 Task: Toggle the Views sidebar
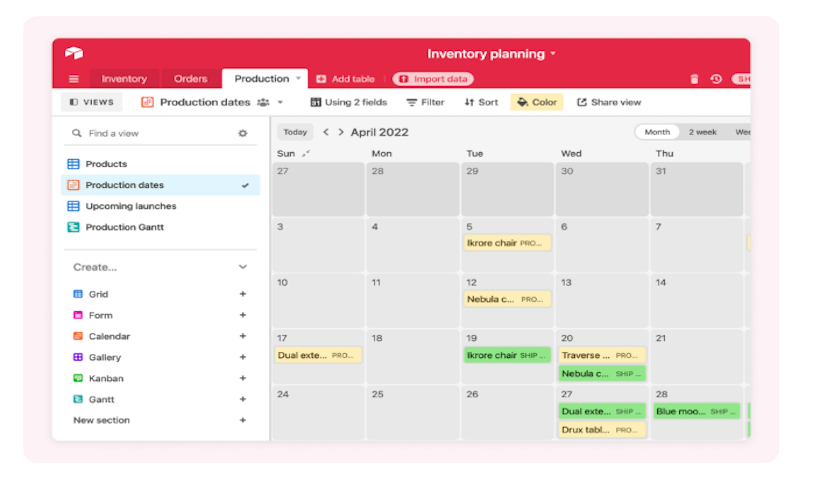pyautogui.click(x=91, y=102)
